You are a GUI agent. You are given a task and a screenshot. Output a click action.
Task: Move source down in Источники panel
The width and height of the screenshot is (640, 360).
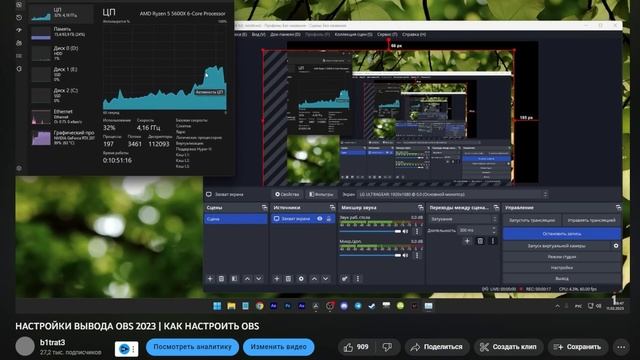coord(325,279)
